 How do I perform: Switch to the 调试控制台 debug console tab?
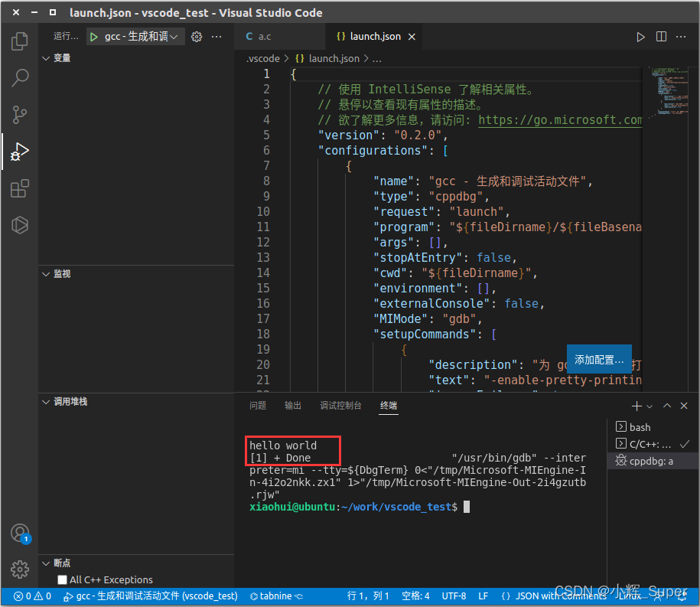pos(340,406)
